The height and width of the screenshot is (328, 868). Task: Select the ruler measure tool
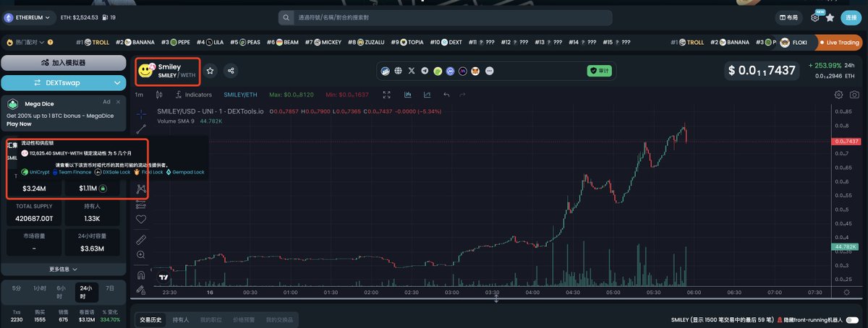pos(141,238)
